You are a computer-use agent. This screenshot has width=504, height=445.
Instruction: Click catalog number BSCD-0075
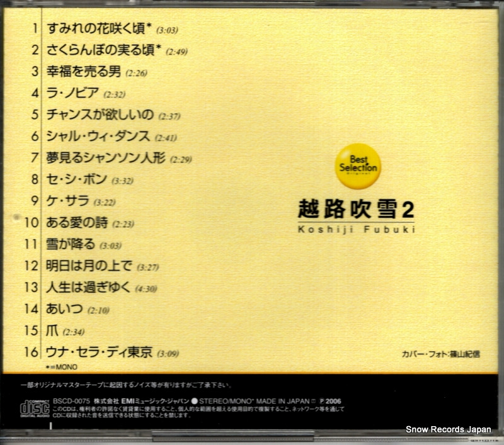point(71,401)
